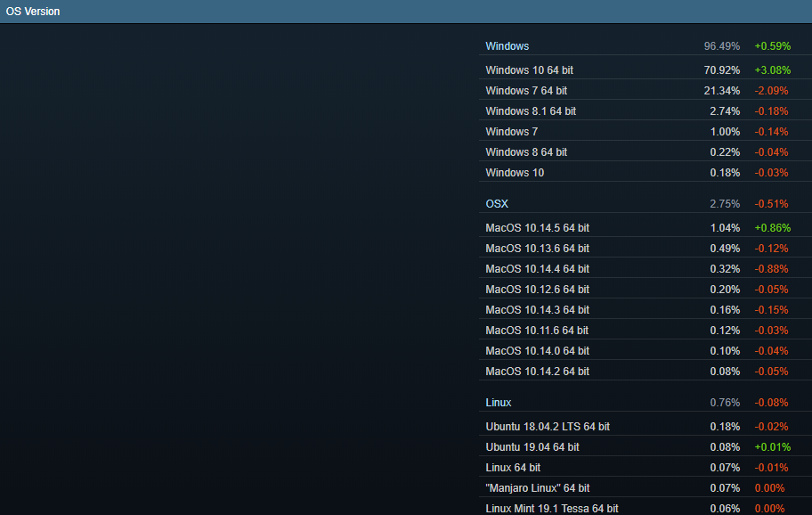Select Ubuntu 18.04.2 LTS 64 bit row
812x515 pixels.
click(x=646, y=427)
